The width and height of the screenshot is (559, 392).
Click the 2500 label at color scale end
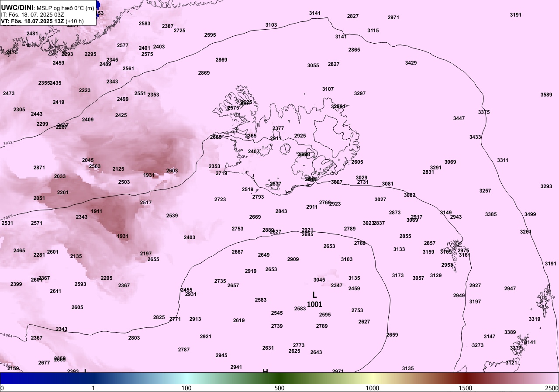(x=551, y=388)
